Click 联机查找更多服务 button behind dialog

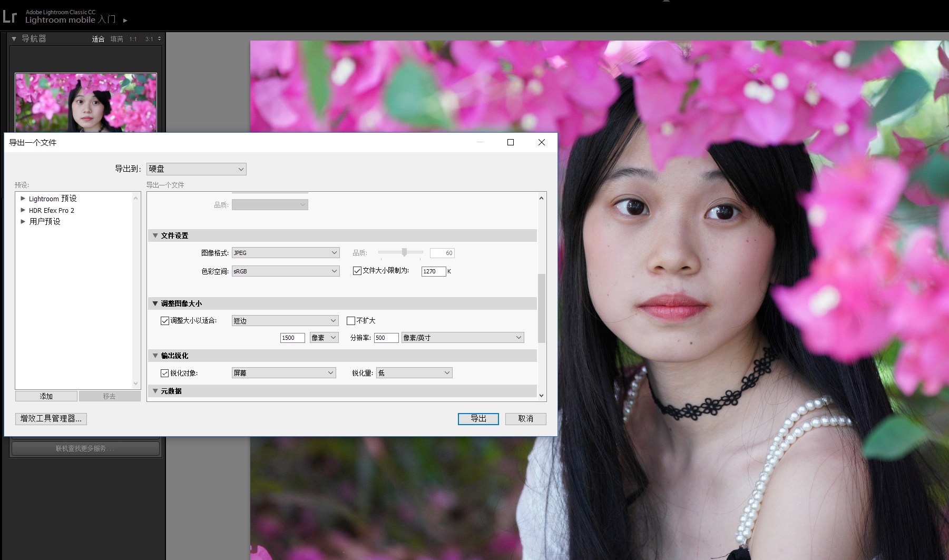[x=85, y=448]
